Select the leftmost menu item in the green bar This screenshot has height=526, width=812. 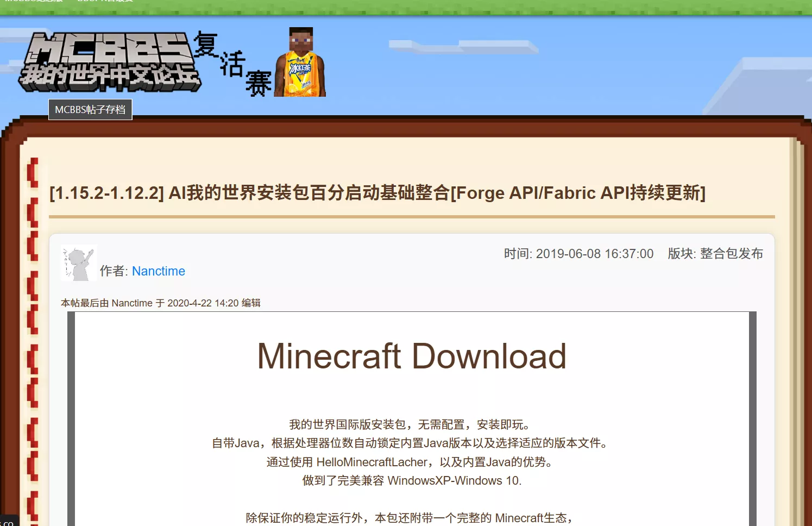tap(33, 2)
